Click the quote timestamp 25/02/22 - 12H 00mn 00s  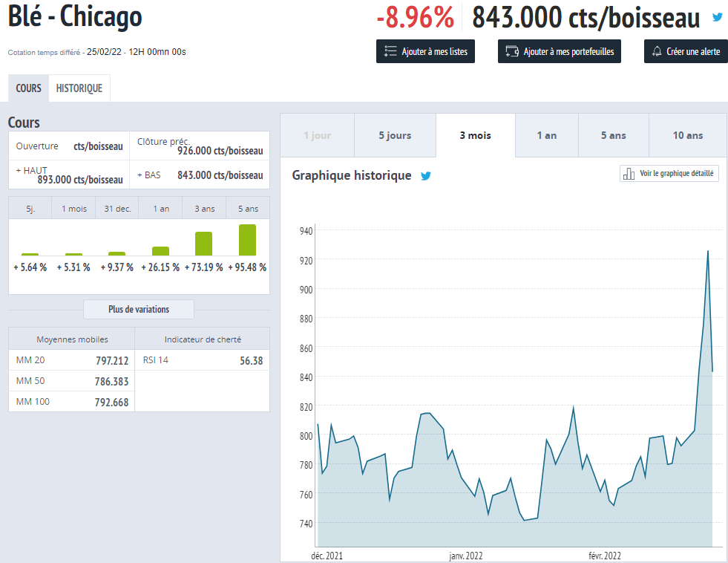(x=136, y=52)
